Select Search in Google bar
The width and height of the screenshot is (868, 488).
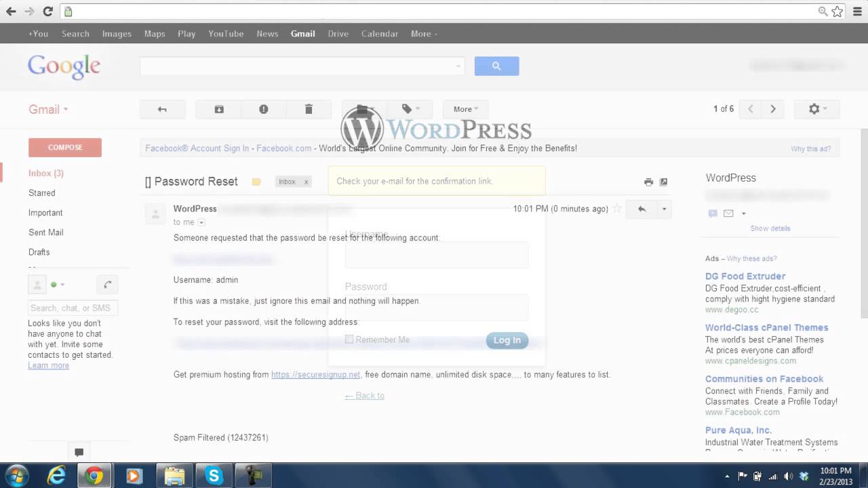[x=75, y=34]
